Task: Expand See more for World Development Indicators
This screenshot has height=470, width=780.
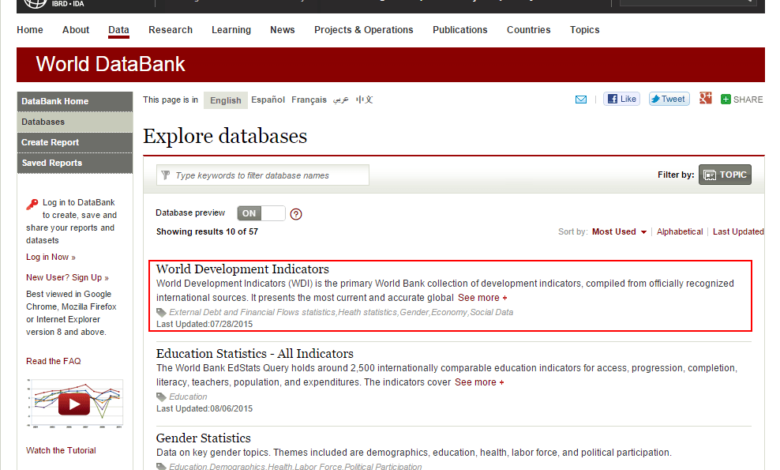Action: point(482,297)
